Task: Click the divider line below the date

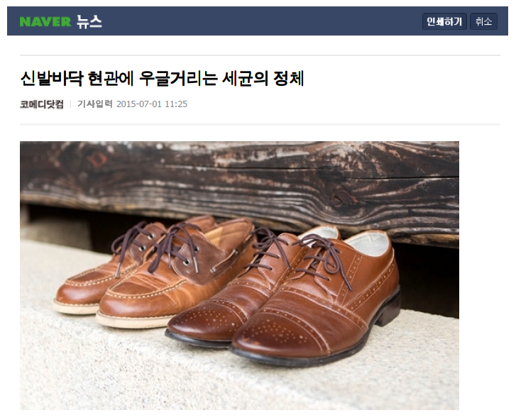Action: click(260, 125)
